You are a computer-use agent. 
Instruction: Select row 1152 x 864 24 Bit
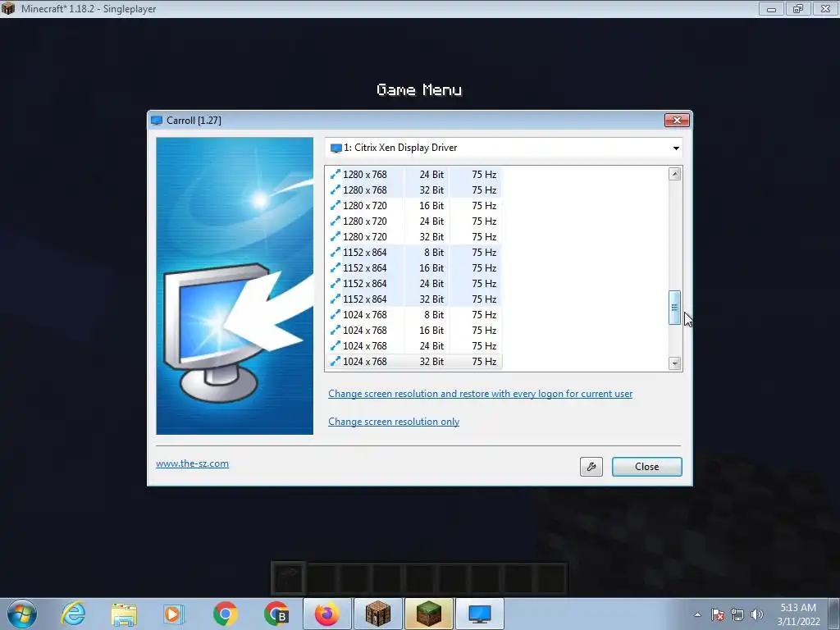413,283
